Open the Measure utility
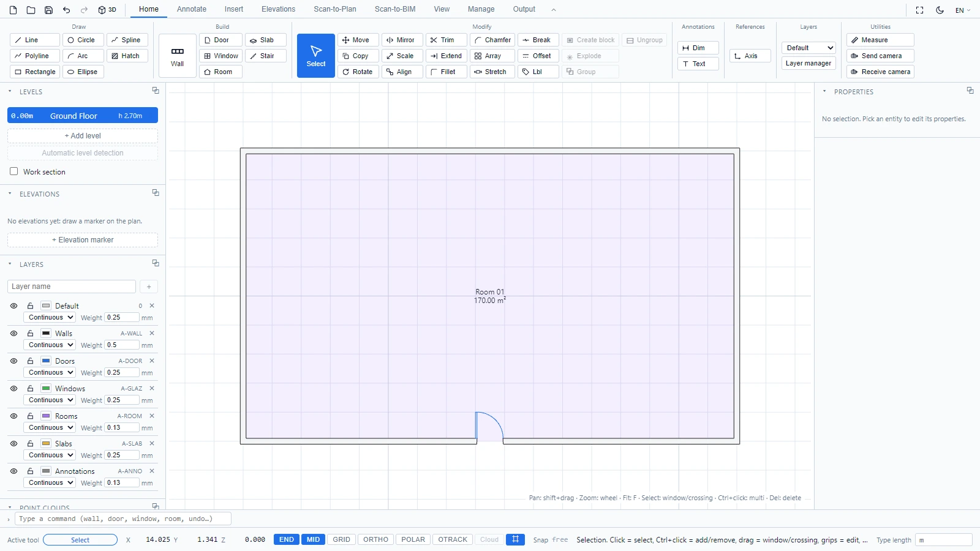 880,40
